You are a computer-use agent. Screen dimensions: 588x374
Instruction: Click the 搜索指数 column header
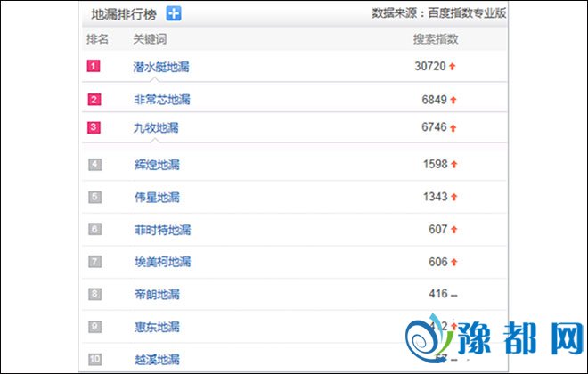click(x=436, y=39)
